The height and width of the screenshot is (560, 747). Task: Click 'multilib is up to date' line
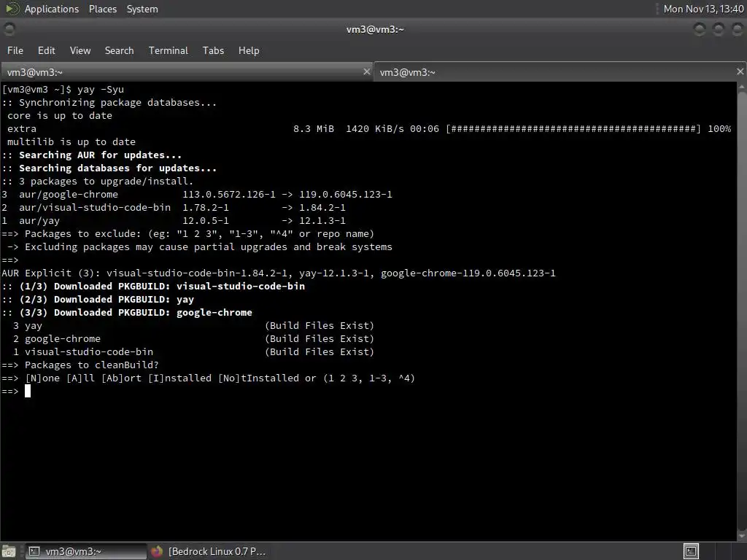pyautogui.click(x=71, y=142)
